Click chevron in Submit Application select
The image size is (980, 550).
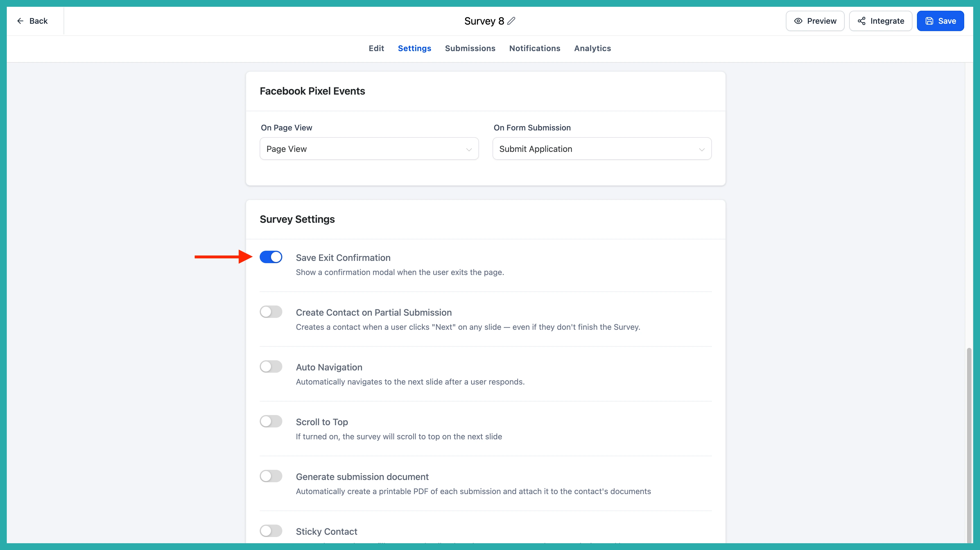coord(702,149)
